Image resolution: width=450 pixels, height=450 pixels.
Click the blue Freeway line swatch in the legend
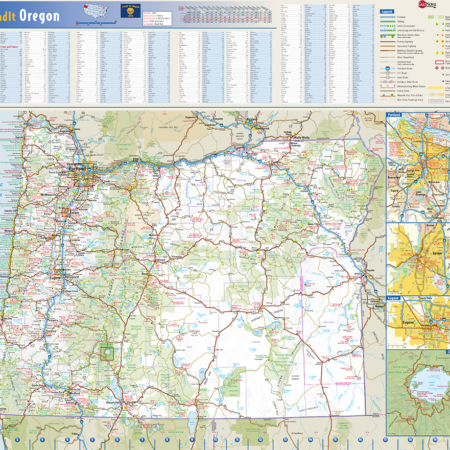coord(388,17)
